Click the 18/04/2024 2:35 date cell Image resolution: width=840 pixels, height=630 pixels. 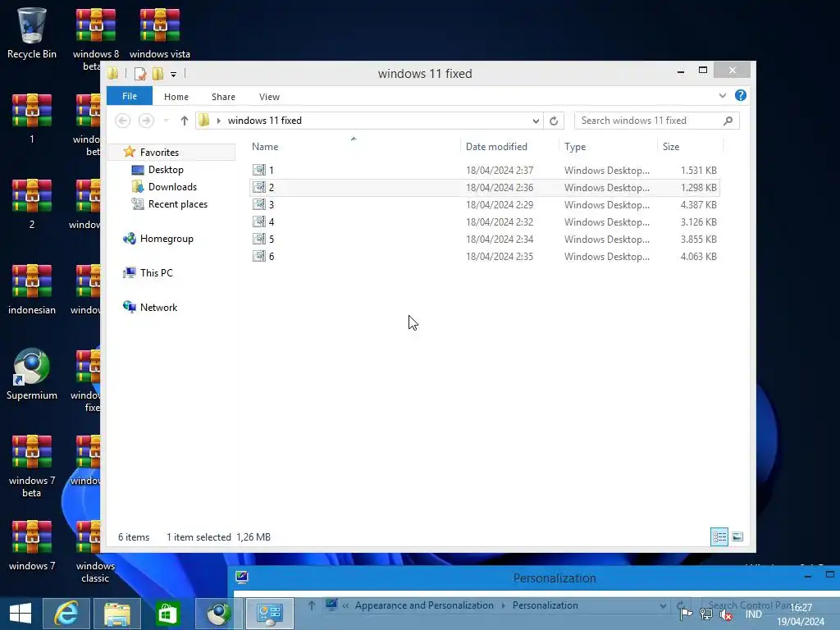click(x=500, y=257)
